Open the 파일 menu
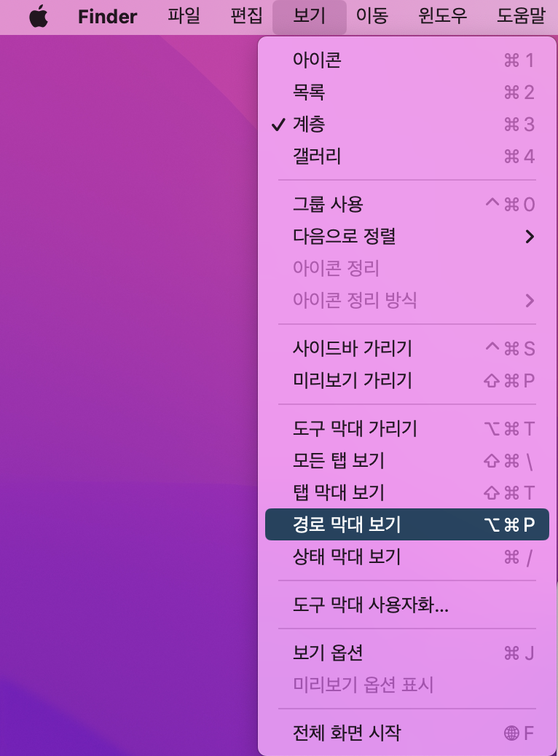This screenshot has width=558, height=756. (x=184, y=17)
